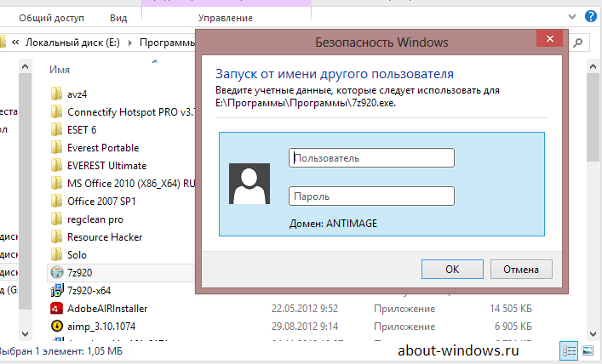Click the aimp_3.10.1074 file icon
602x364 pixels.
[57, 327]
